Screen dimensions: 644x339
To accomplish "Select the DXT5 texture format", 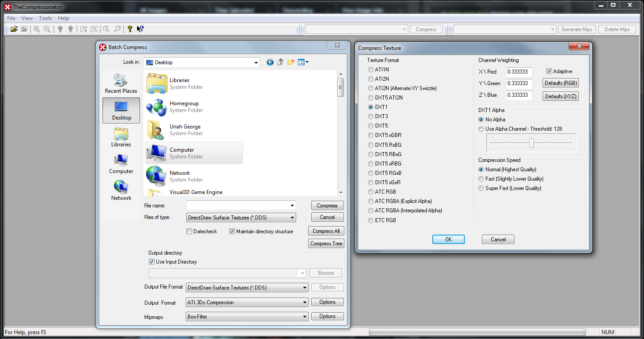I will click(371, 126).
